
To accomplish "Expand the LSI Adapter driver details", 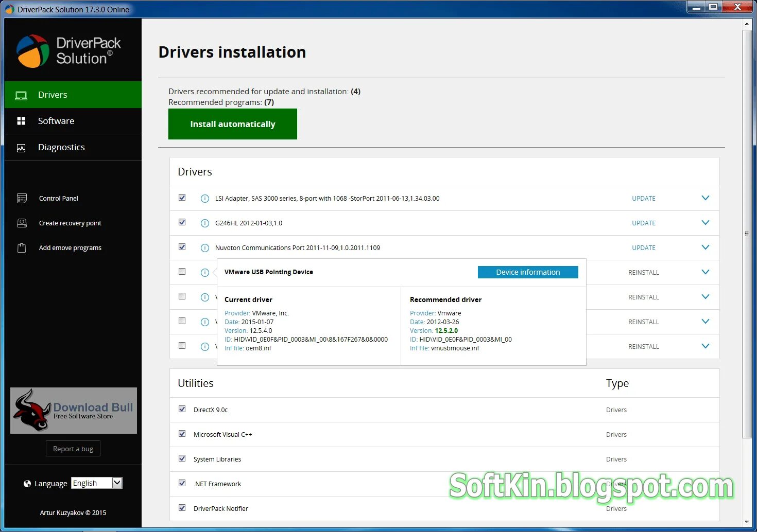I will coord(706,198).
